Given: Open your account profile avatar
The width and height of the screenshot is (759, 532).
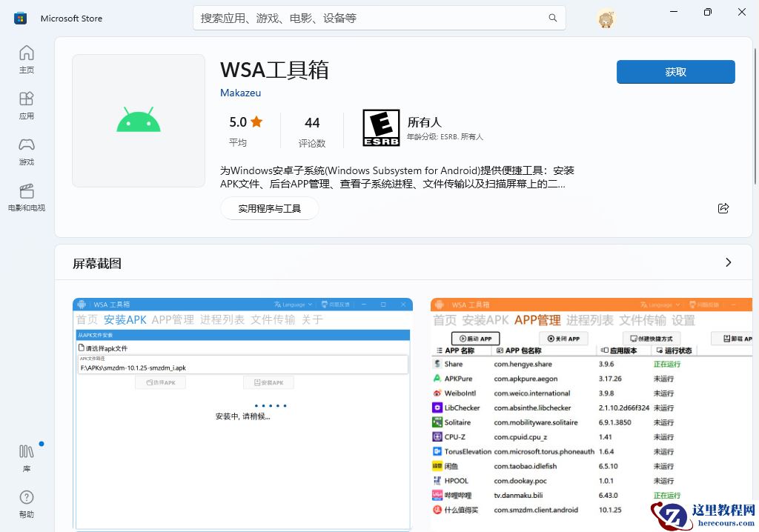Looking at the screenshot, I should click(x=606, y=18).
